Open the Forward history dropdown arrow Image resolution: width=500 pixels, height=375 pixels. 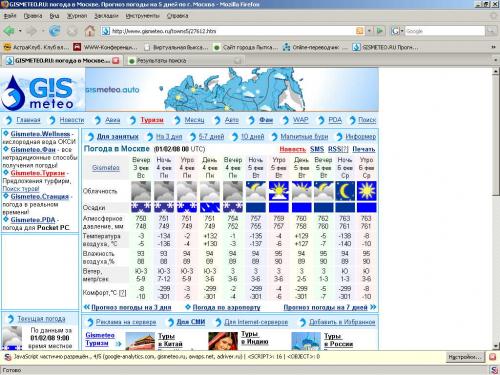[43, 31]
